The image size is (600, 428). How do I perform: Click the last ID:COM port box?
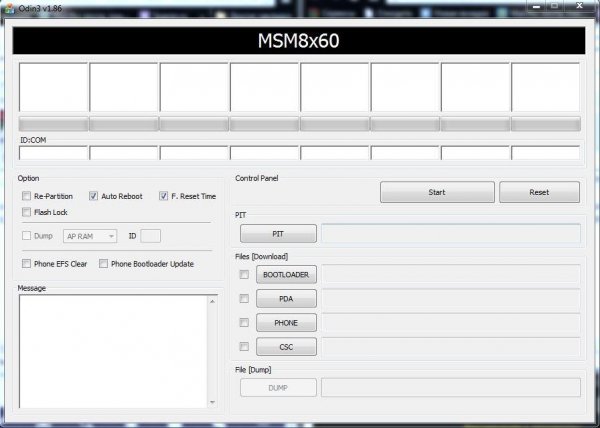point(546,153)
